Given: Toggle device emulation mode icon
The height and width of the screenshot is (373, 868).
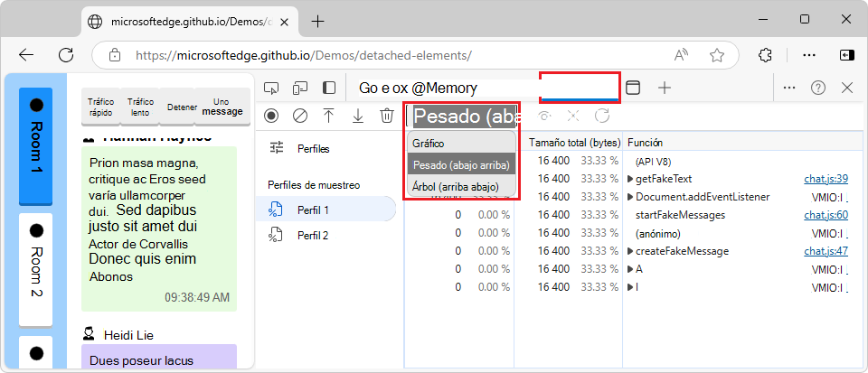Looking at the screenshot, I should 300,88.
